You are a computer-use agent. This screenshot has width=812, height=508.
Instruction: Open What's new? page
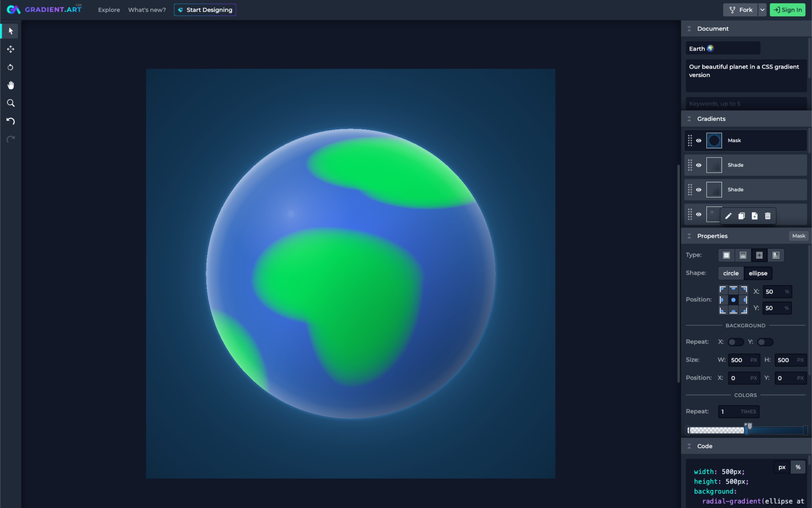(147, 10)
